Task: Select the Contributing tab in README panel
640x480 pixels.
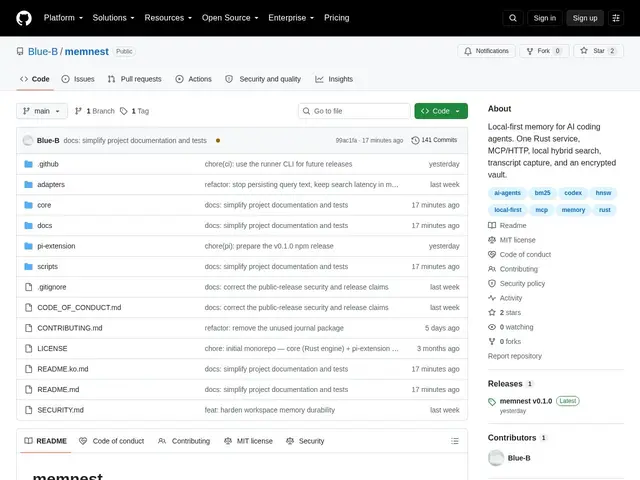Action: click(184, 441)
